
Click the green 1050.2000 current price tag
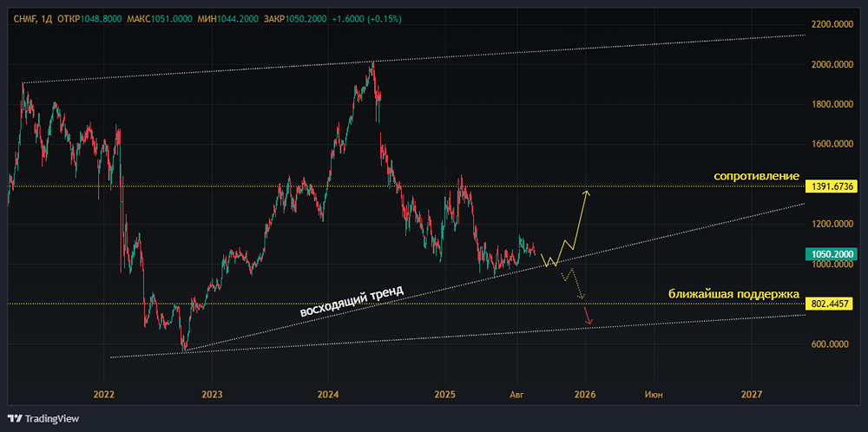point(832,254)
